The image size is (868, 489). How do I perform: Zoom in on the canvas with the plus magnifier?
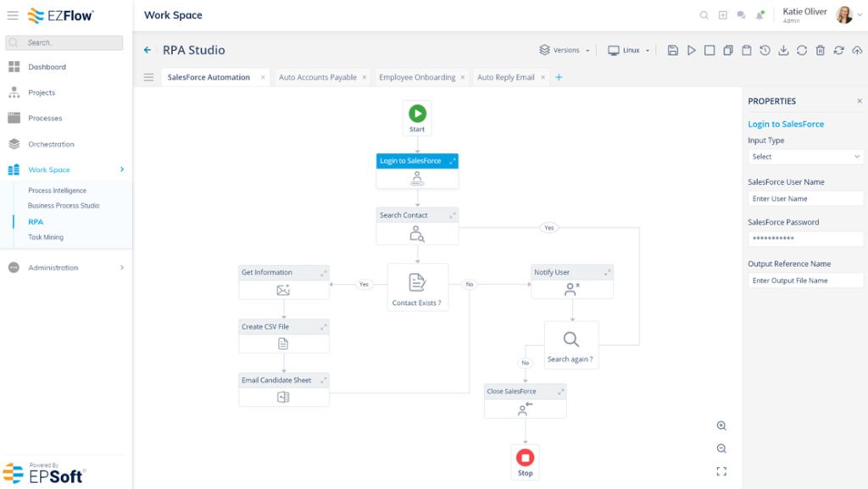click(721, 425)
